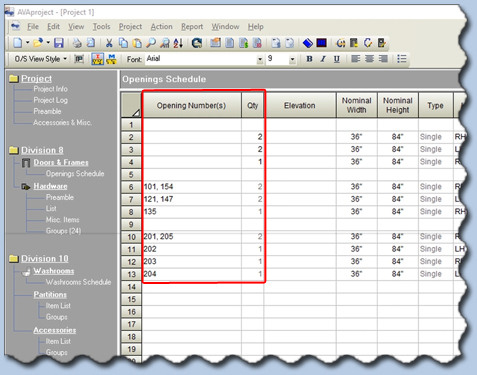The image size is (477, 375).
Task: Open the Font name dropdown
Action: click(260, 59)
